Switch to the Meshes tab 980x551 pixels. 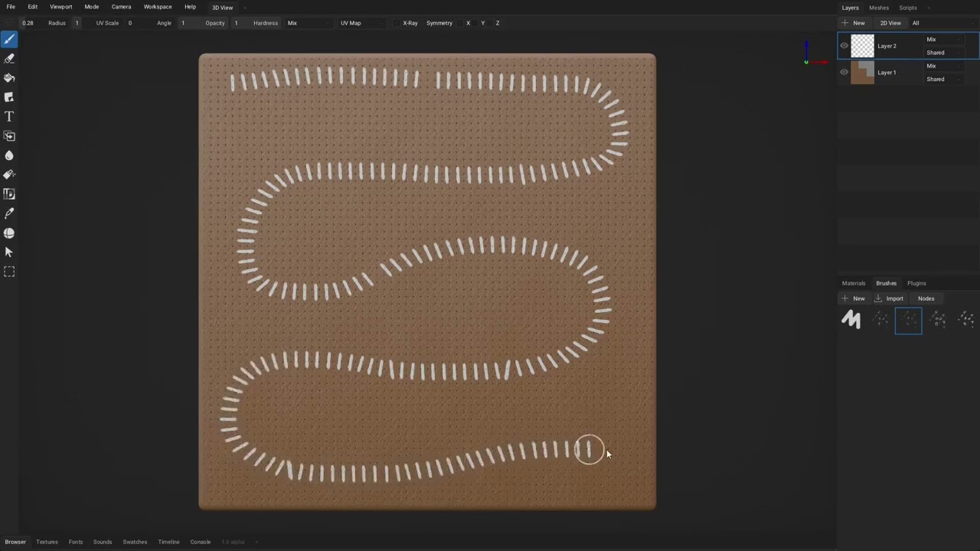coord(879,8)
